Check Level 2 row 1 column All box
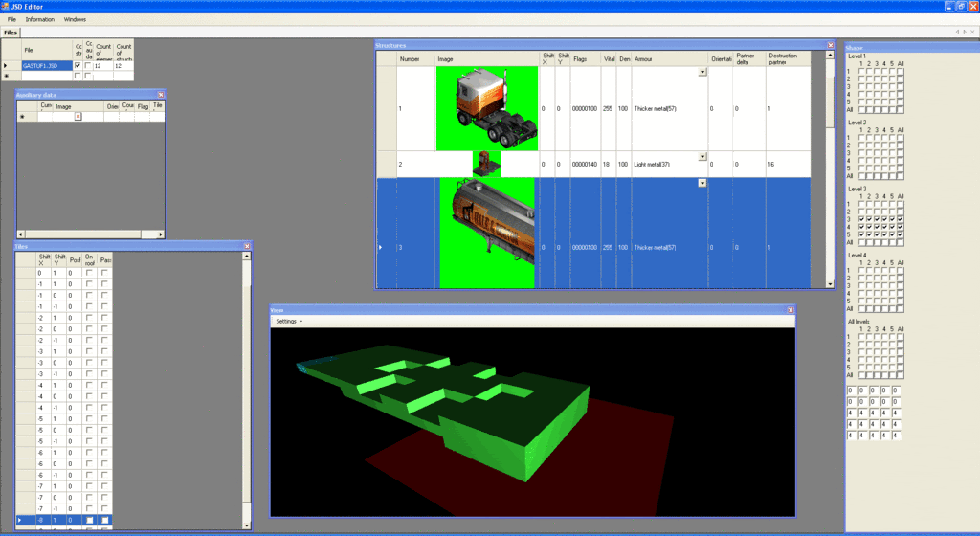The width and height of the screenshot is (980, 536). [900, 138]
